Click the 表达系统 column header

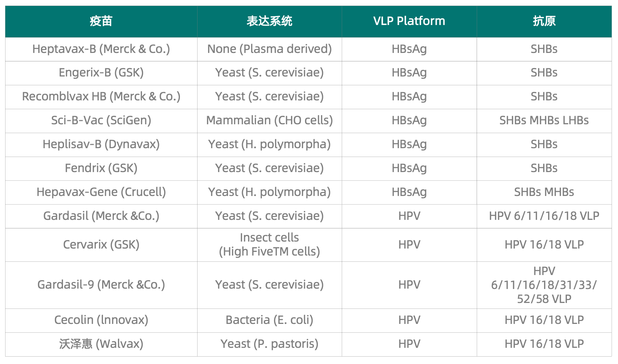click(x=269, y=21)
